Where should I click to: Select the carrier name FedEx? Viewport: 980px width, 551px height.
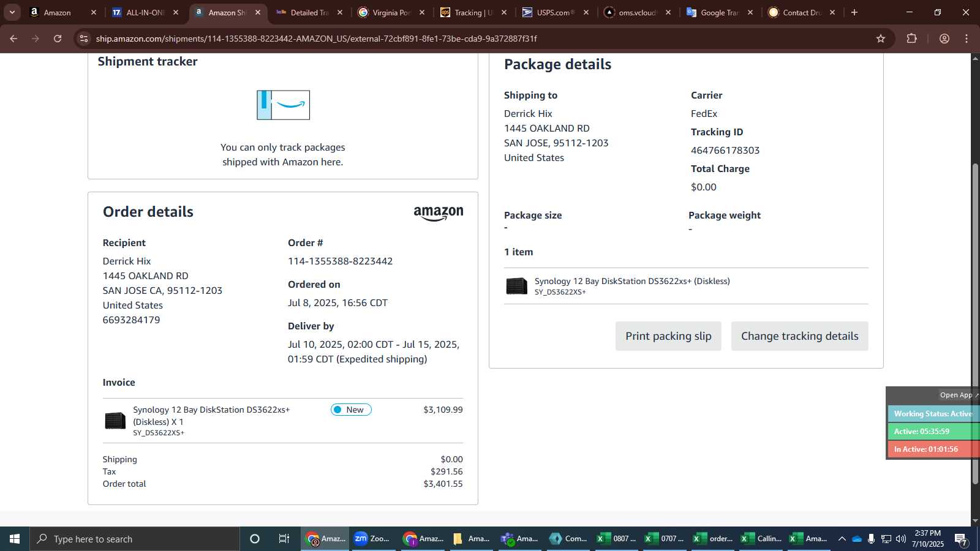point(704,114)
